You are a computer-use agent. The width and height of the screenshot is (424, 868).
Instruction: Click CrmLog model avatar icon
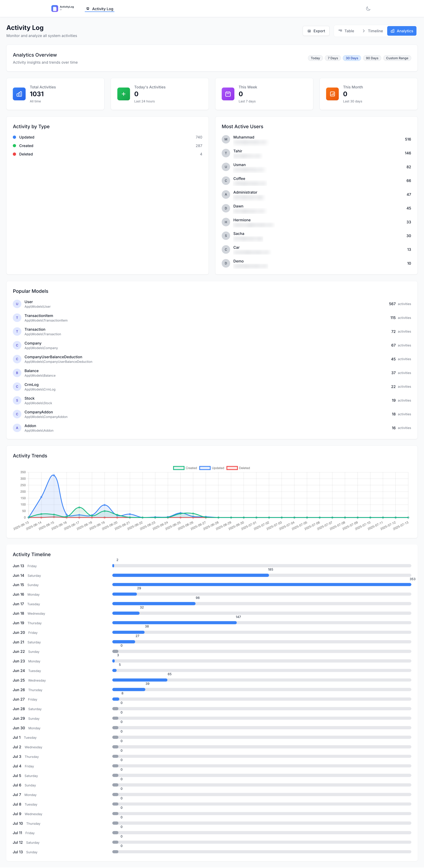[17, 386]
